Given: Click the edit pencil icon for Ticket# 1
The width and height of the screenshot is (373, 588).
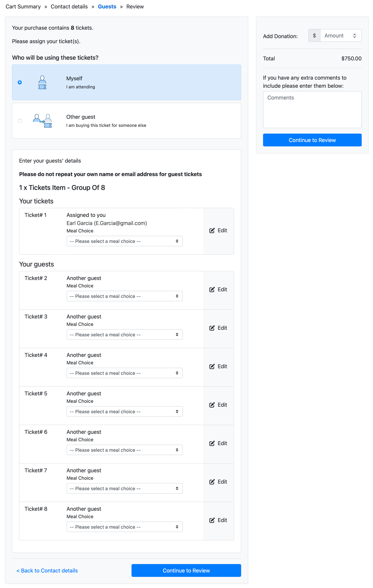Looking at the screenshot, I should pos(212,231).
